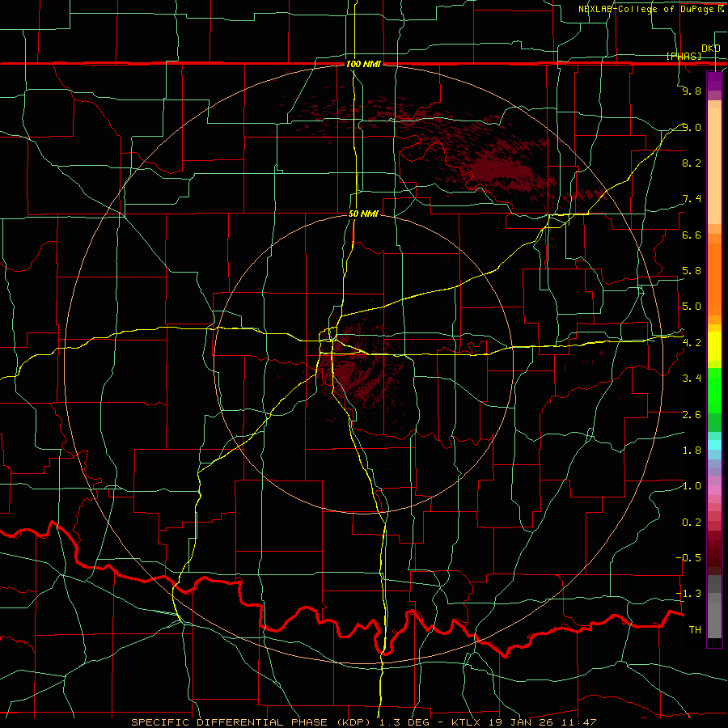Click the Specific Differential Phase caption line
This screenshot has width=728, height=728.
coord(363,722)
